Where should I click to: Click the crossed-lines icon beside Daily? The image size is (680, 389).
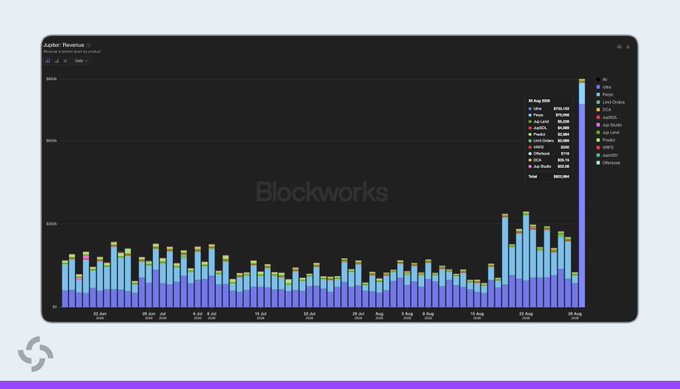(65, 61)
